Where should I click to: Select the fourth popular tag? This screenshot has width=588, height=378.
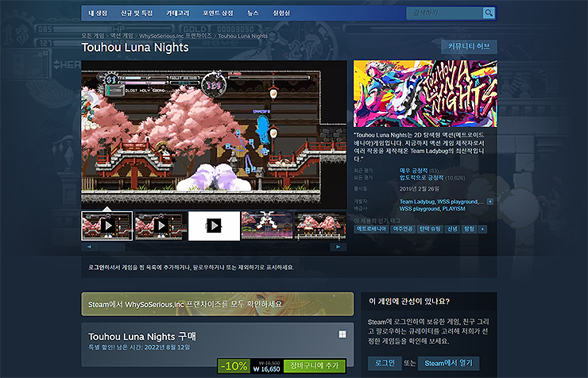point(452,229)
